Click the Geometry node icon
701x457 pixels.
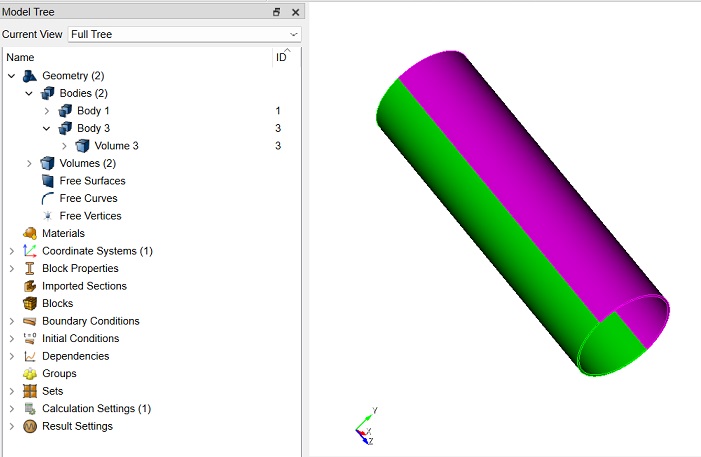click(x=30, y=76)
